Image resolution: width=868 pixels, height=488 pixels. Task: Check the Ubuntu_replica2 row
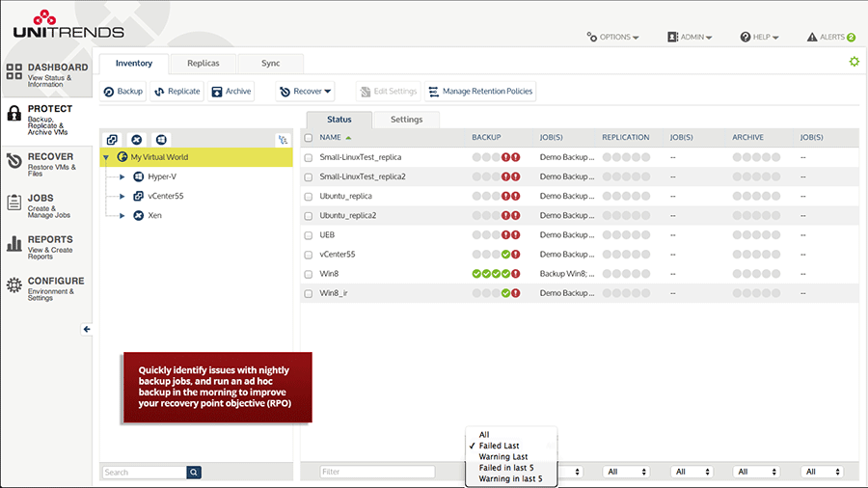coord(309,216)
